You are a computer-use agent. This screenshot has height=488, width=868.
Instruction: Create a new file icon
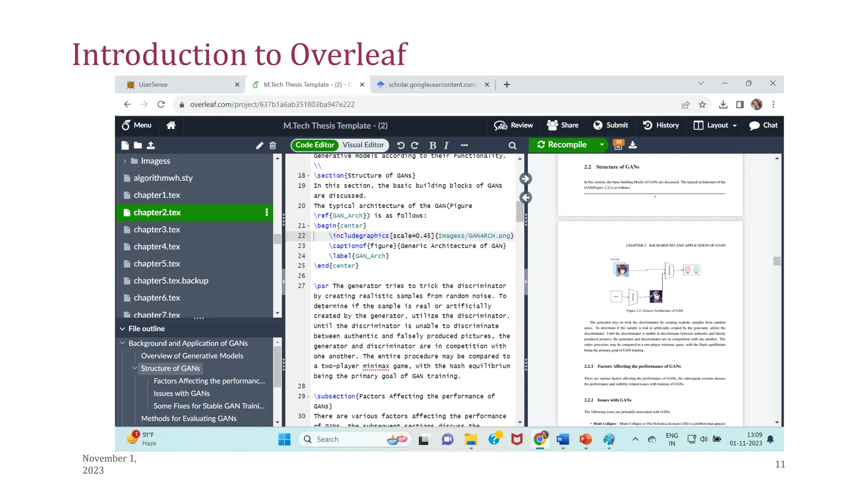point(125,145)
